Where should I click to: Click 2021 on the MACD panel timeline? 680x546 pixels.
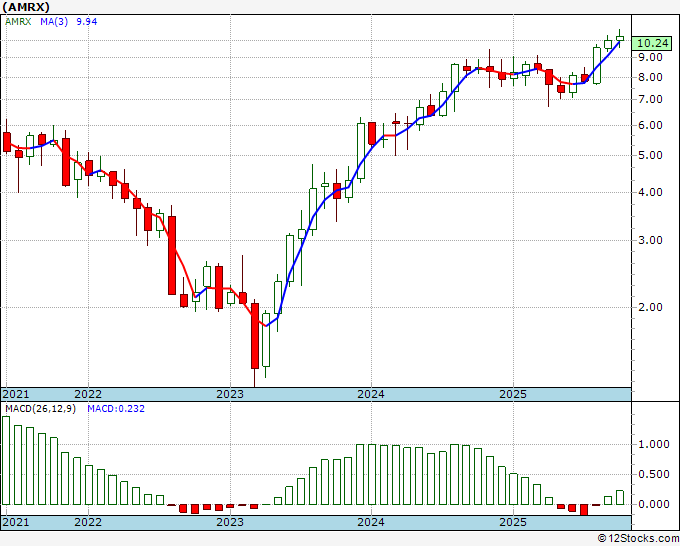pos(16,522)
